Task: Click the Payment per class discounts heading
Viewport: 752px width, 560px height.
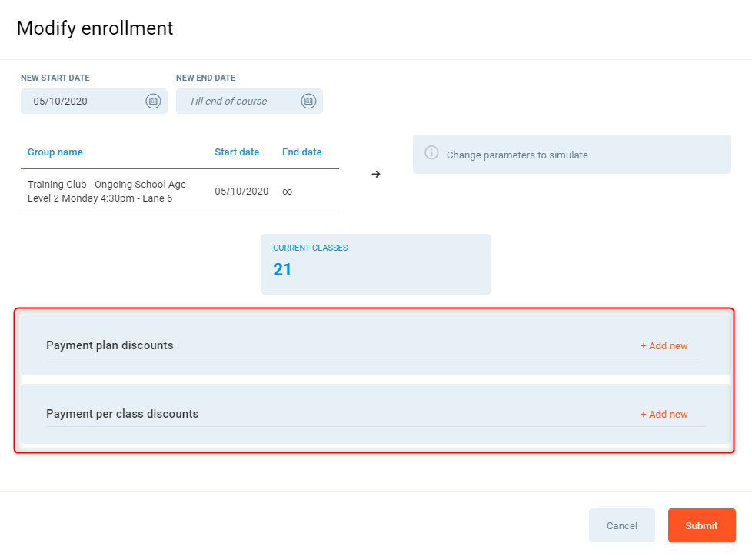Action: (122, 414)
